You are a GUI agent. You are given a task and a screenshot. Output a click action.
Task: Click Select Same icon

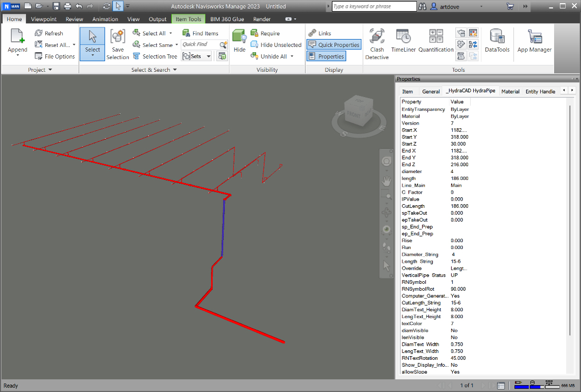coord(136,44)
